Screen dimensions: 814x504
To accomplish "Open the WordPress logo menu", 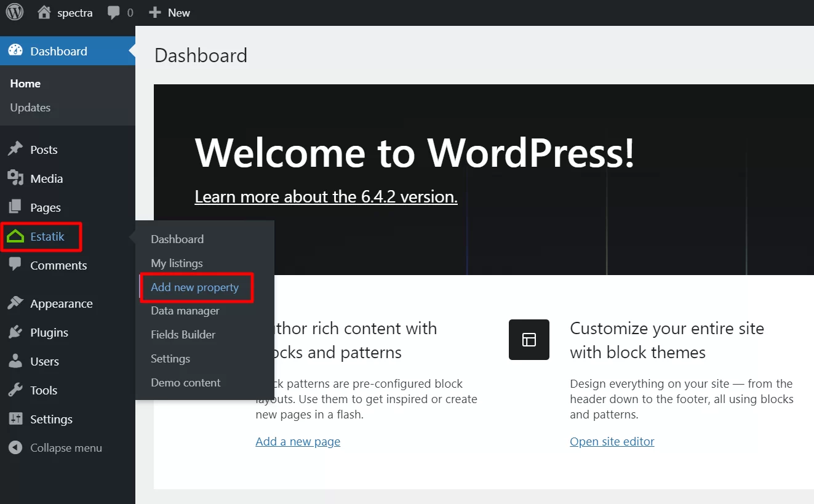I will click(15, 12).
